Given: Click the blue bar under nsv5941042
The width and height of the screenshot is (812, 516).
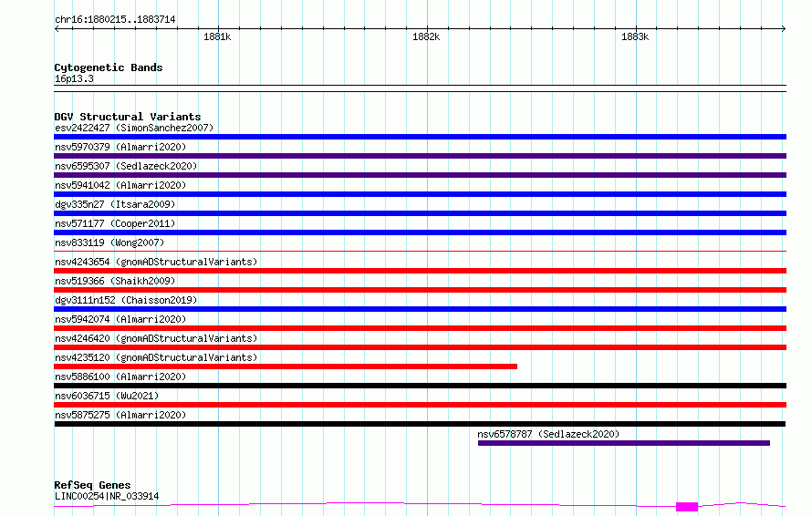Looking at the screenshot, I should point(420,194).
